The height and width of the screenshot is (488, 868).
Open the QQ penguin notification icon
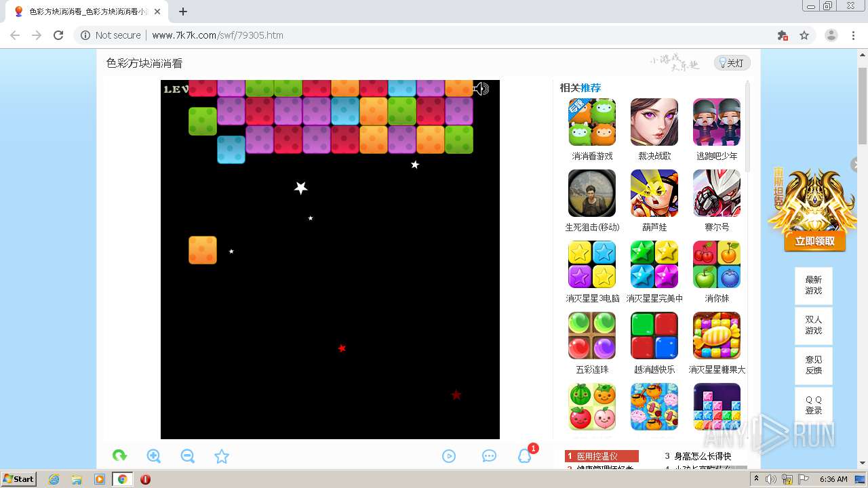[525, 455]
